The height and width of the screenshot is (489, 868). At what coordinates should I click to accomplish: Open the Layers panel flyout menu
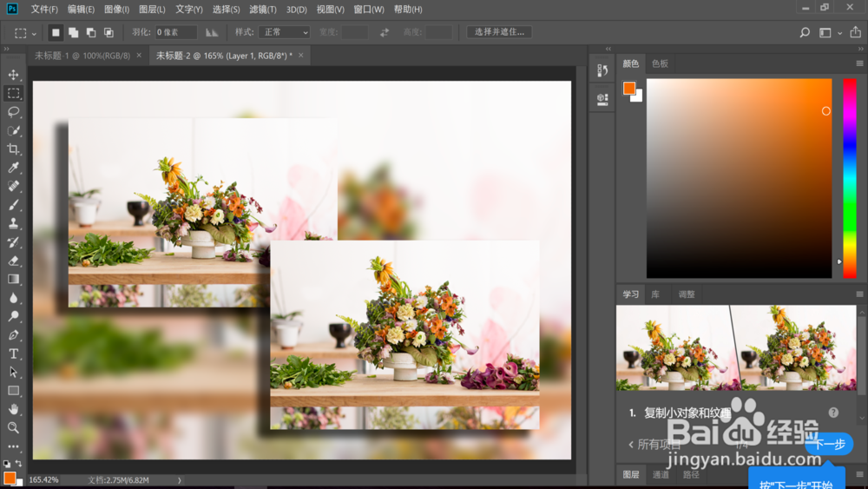(x=859, y=474)
